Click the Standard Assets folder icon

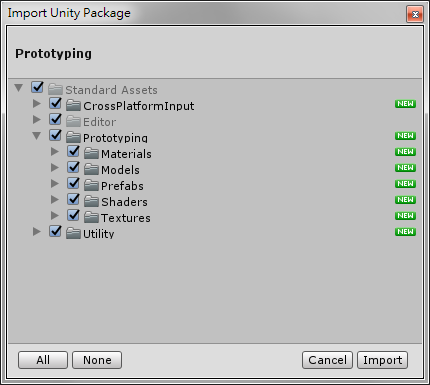point(55,89)
